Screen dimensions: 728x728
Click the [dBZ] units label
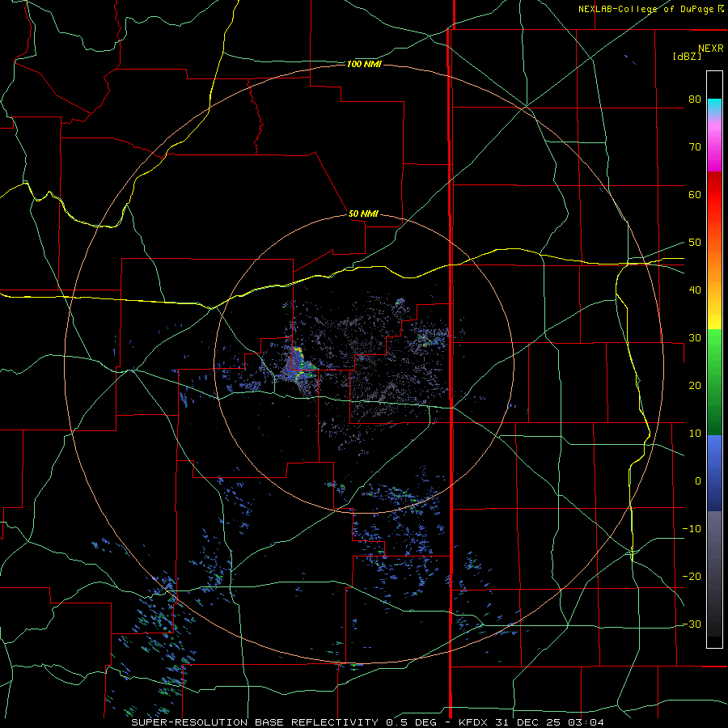[x=687, y=57]
